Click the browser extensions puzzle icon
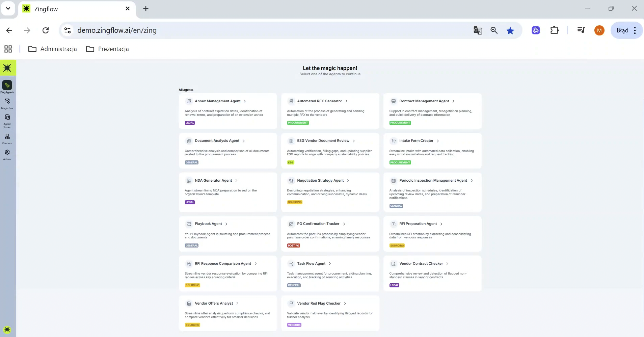644x337 pixels. (554, 30)
